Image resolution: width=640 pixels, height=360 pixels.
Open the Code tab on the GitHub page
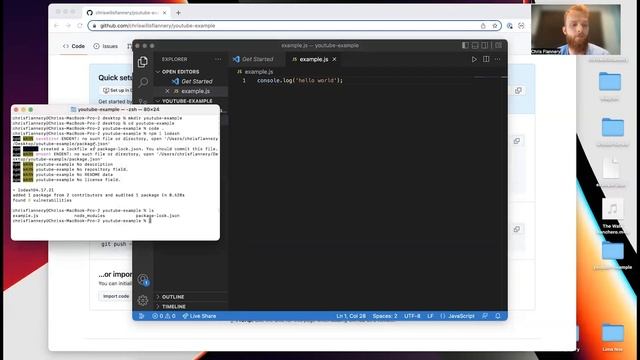click(74, 46)
